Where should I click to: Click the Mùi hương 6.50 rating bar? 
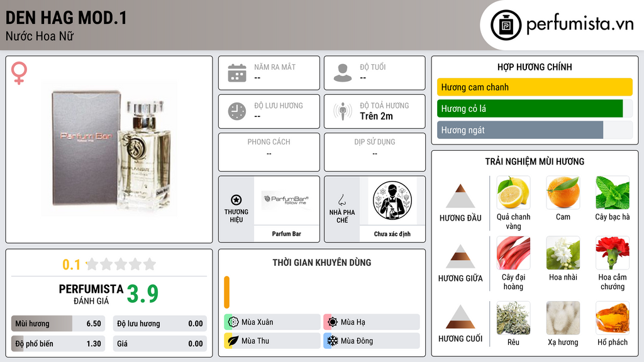tap(58, 324)
